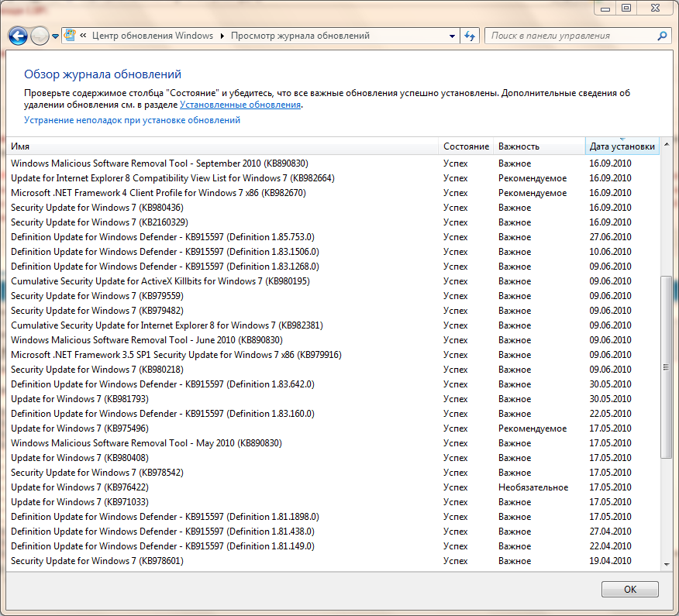Select Defender Definition 1.81.1898.0 row
The height and width of the screenshot is (616, 679).
pyautogui.click(x=333, y=517)
